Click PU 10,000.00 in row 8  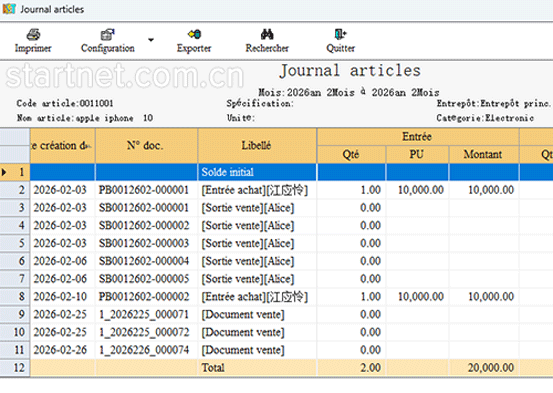[417, 297]
